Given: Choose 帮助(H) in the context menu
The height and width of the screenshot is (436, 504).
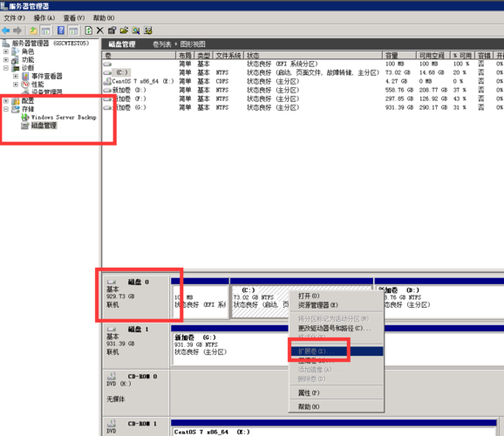Looking at the screenshot, I should (337, 406).
